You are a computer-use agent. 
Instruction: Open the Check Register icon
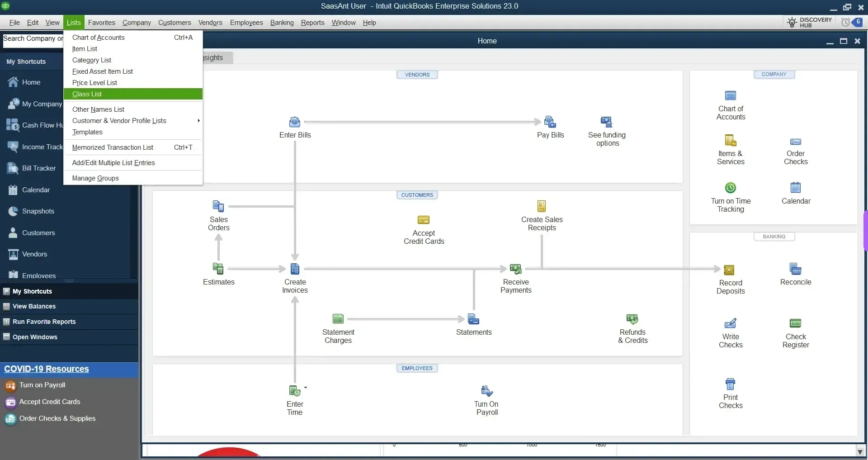[796, 323]
